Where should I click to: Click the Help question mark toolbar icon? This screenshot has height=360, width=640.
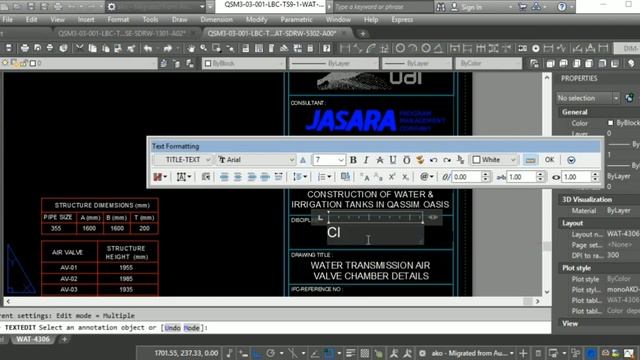[x=327, y=48]
